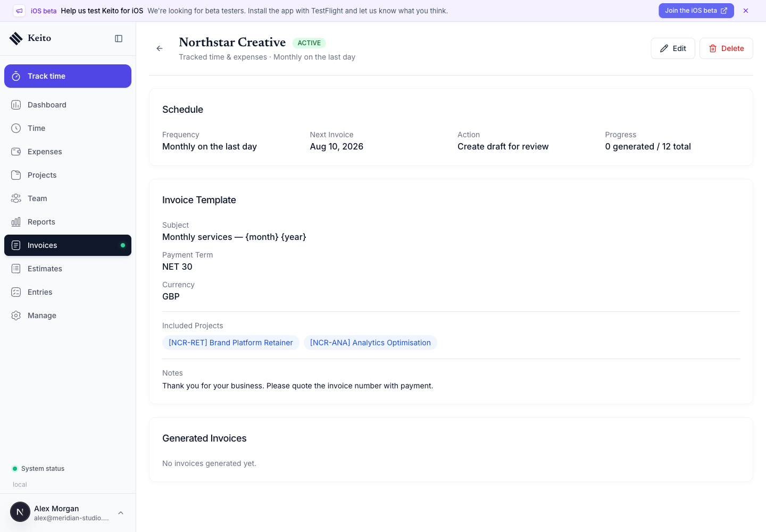Click the local environment label
Image resolution: width=766 pixels, height=532 pixels.
click(x=20, y=485)
